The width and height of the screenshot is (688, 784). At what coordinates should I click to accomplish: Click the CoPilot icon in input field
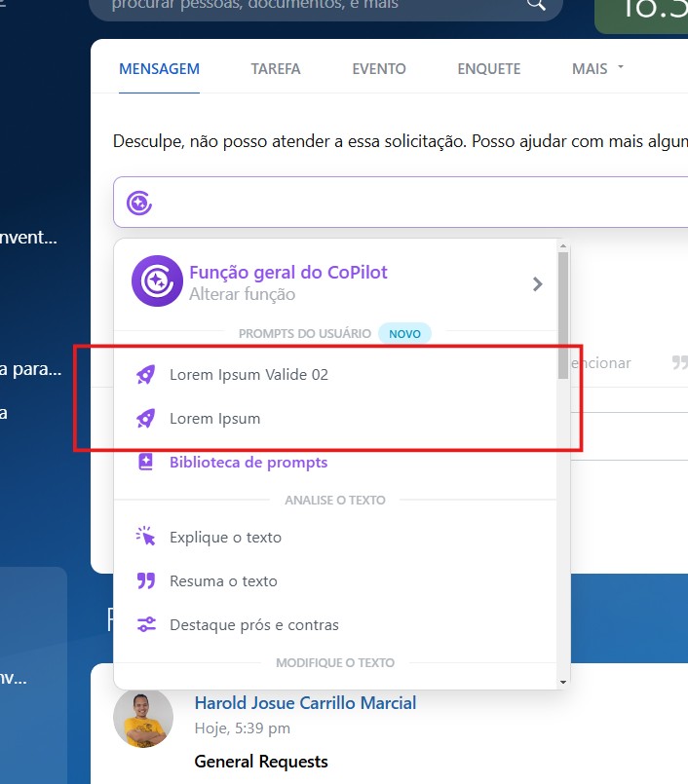[x=139, y=203]
